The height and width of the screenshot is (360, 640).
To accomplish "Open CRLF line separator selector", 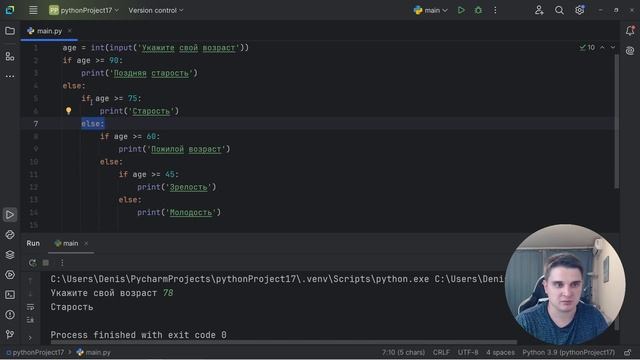I will (441, 352).
